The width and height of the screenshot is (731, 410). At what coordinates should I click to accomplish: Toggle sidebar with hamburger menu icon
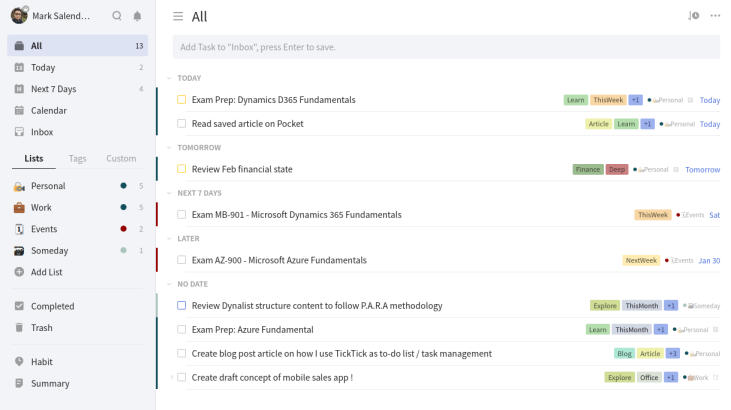click(178, 16)
